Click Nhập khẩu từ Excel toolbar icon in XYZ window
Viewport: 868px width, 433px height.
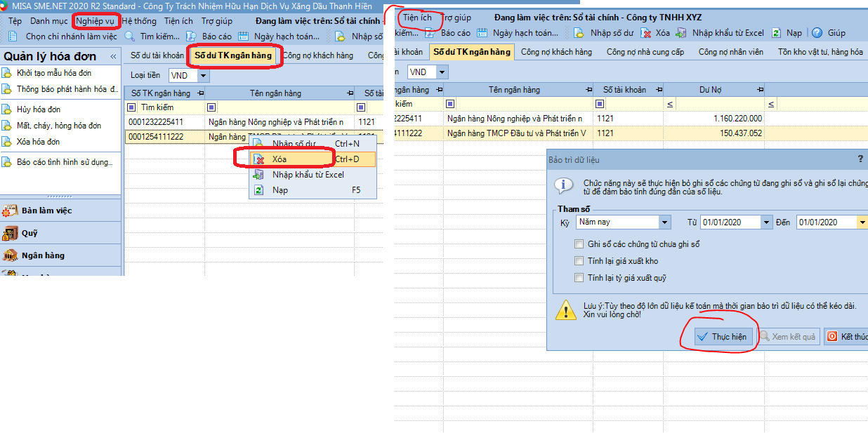coord(681,33)
